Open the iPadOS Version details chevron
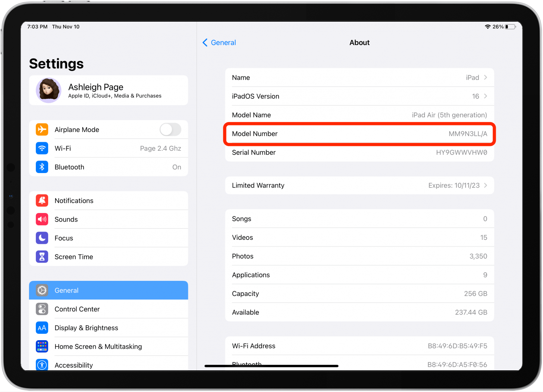Screen dimensions: 543x392 coord(485,96)
